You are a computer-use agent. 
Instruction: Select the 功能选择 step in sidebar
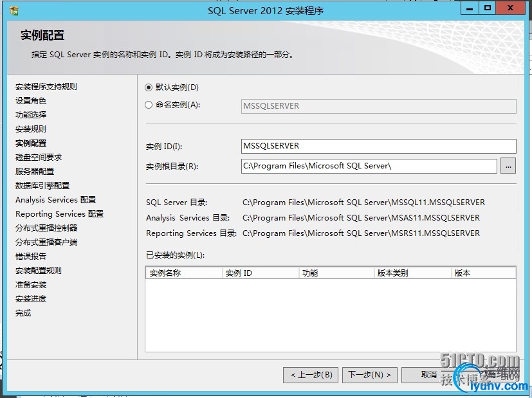[31, 115]
